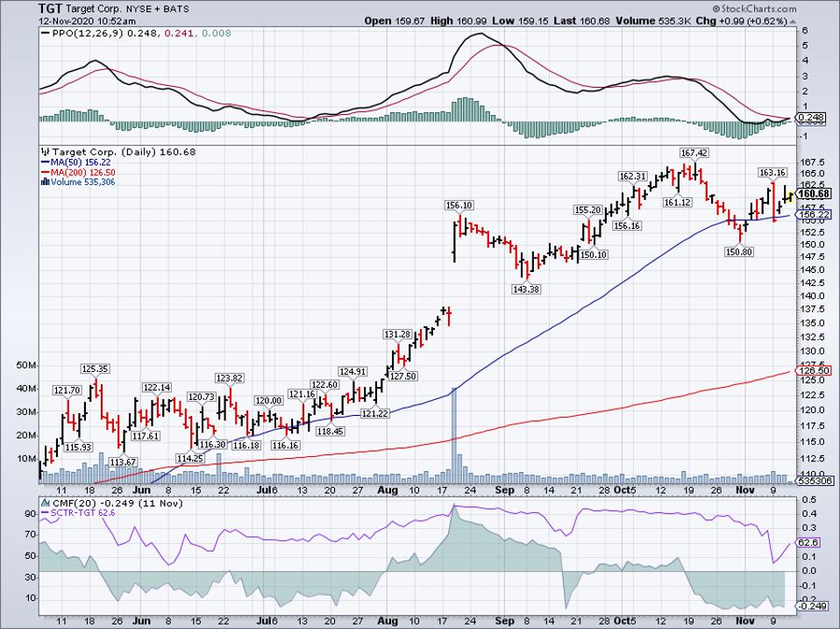840x629 pixels.
Task: Click the bar-chart icon before Target Corp. (Daily)
Action: (46, 152)
